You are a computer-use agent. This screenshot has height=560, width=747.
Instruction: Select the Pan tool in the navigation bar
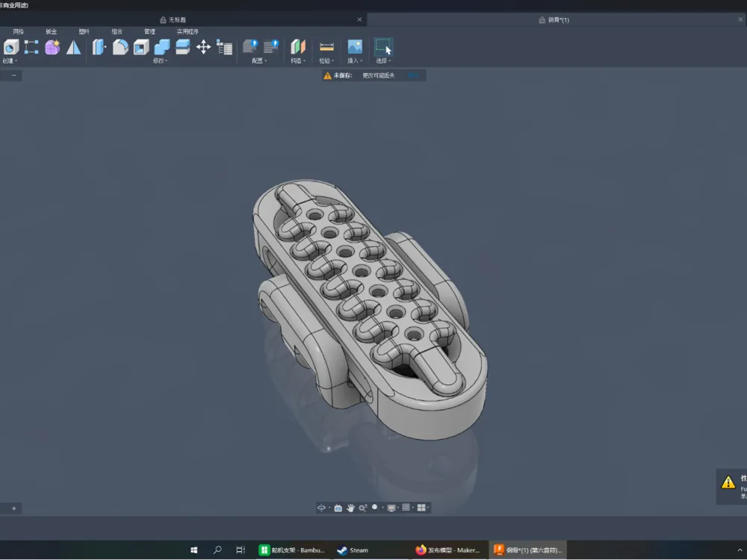[350, 507]
